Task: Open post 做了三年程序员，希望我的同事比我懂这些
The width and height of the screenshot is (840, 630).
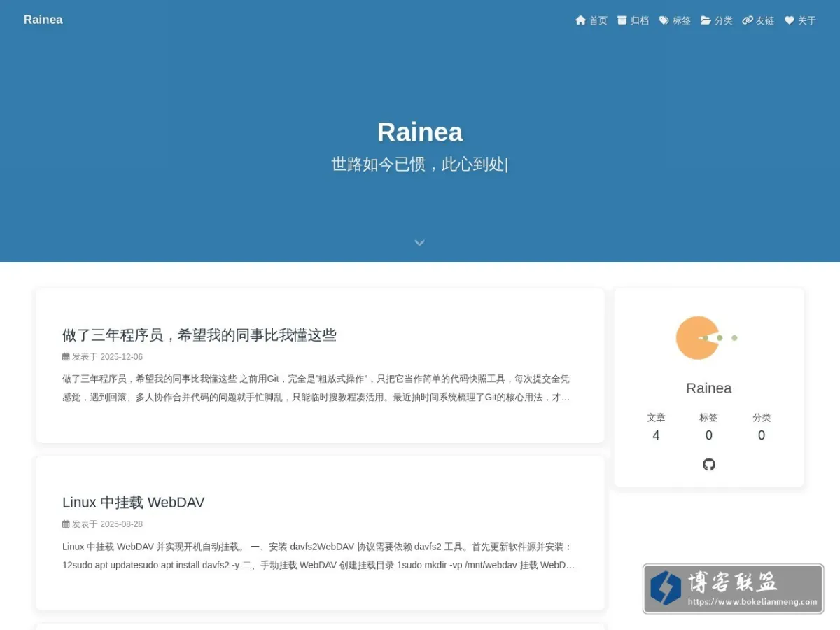Action: [199, 335]
